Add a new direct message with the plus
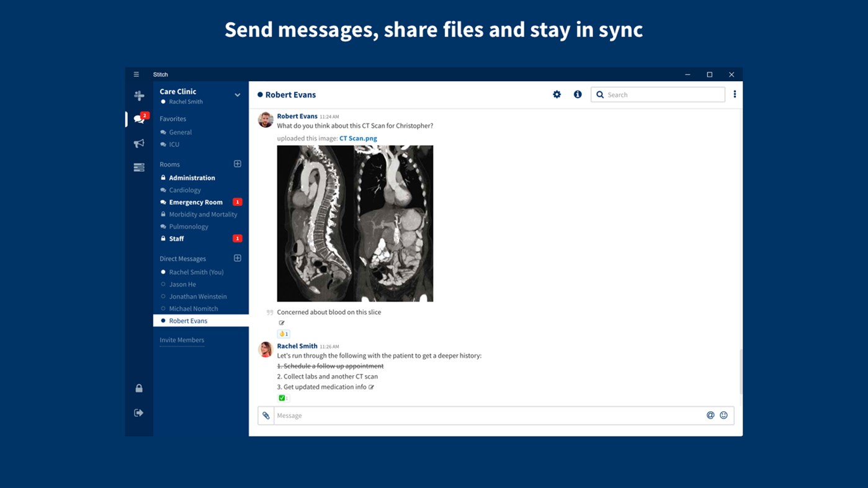868x488 pixels. [x=238, y=257]
